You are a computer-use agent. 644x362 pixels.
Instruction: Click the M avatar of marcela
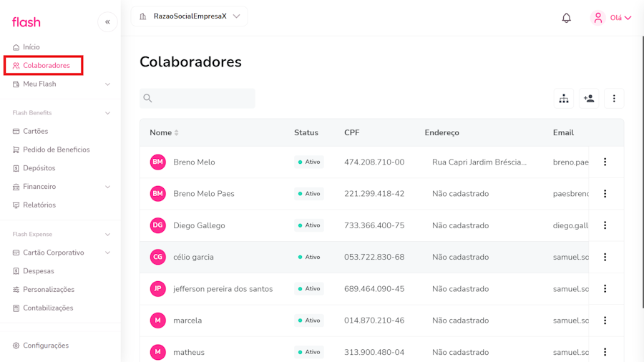click(x=157, y=321)
